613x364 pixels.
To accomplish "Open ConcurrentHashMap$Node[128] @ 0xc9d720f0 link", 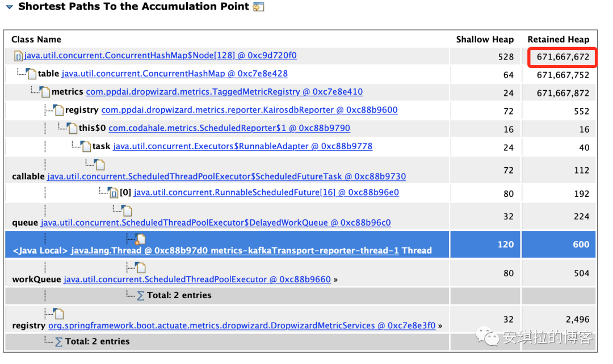I will pos(160,56).
